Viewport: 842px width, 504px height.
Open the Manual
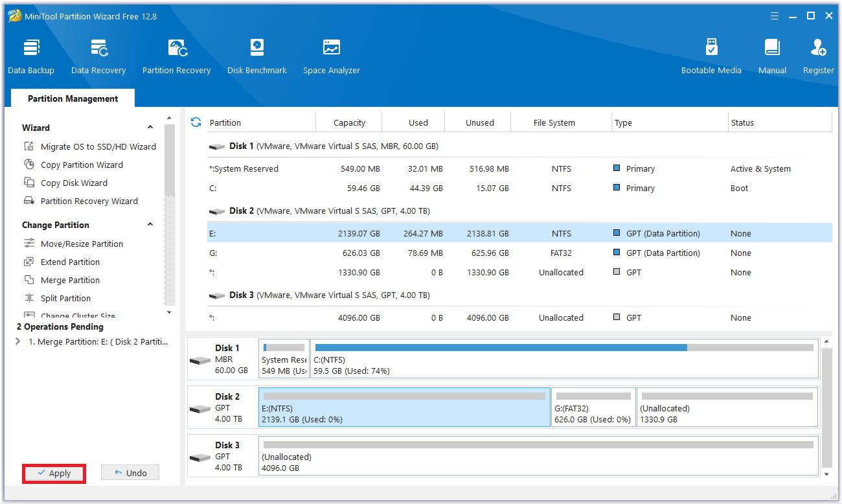point(772,56)
